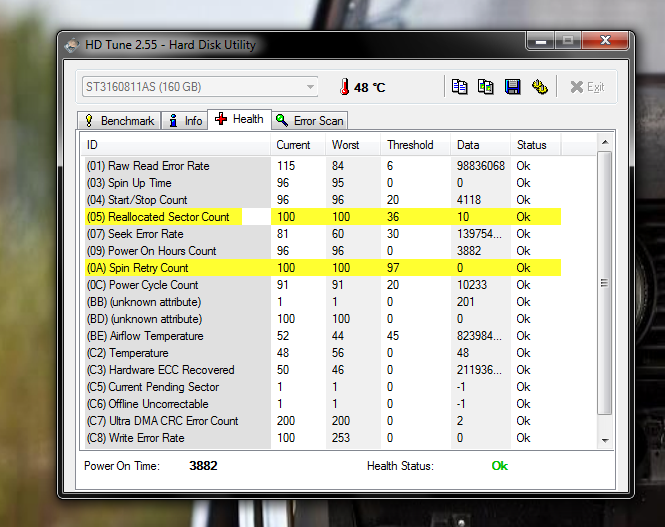Select the Airflow Temperature row
665x527 pixels.
pyautogui.click(x=321, y=336)
